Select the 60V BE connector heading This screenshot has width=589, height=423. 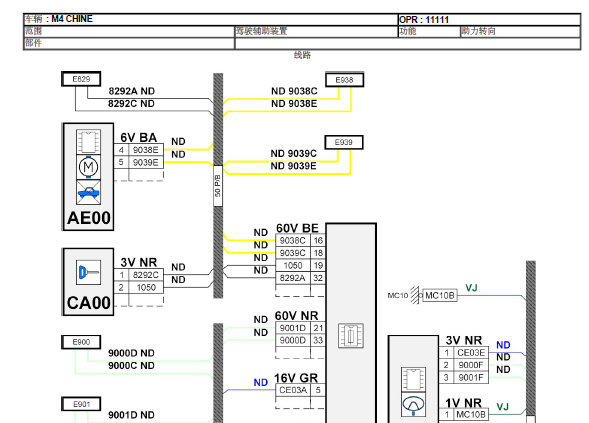297,228
